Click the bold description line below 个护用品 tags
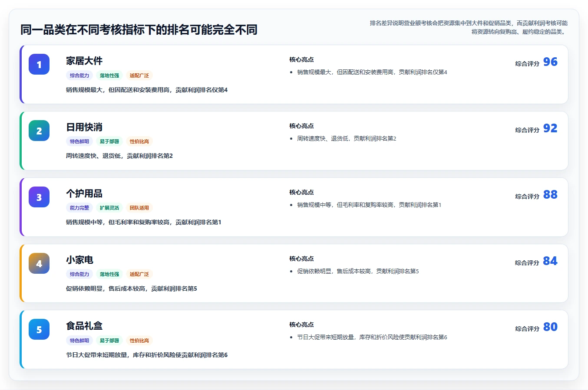 pos(144,223)
